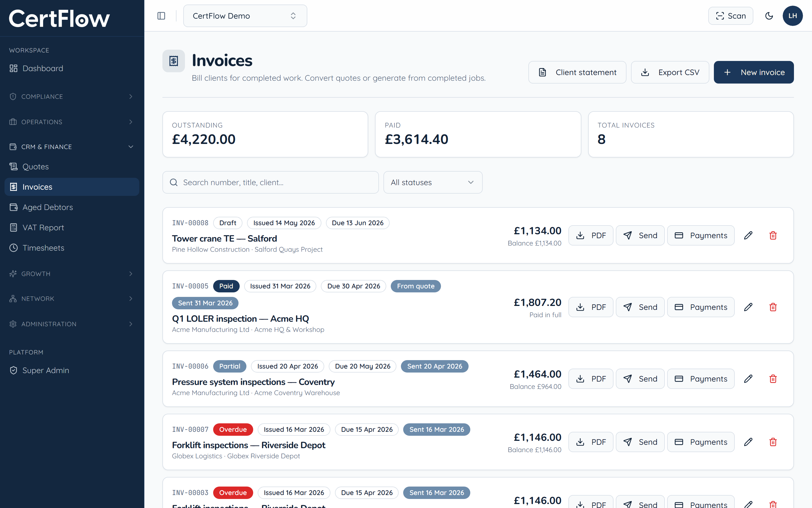The image size is (812, 508).
Task: Download PDF for Pressure system inspections invoice
Action: pyautogui.click(x=591, y=379)
